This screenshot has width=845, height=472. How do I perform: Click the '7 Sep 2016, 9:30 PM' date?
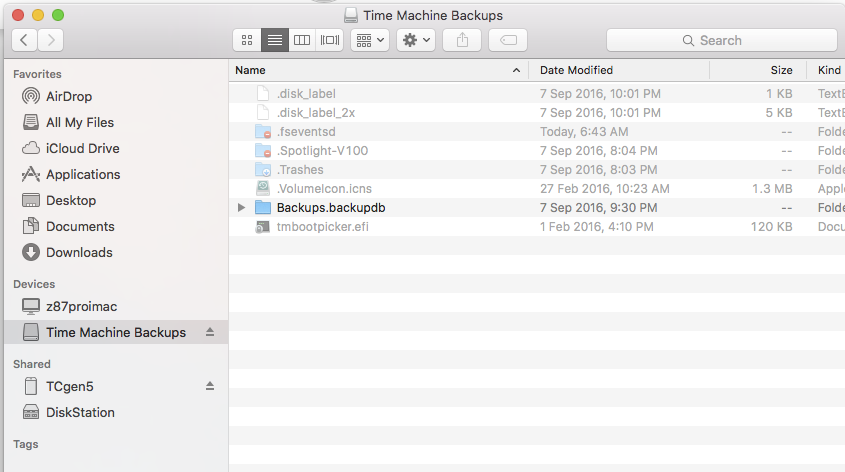tap(599, 207)
